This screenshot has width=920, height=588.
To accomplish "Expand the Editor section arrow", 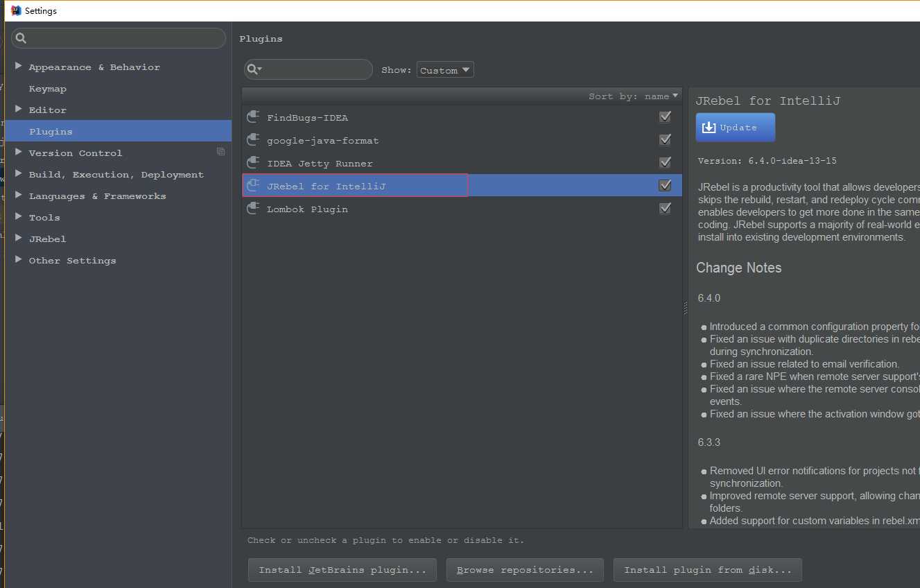I will (x=19, y=110).
